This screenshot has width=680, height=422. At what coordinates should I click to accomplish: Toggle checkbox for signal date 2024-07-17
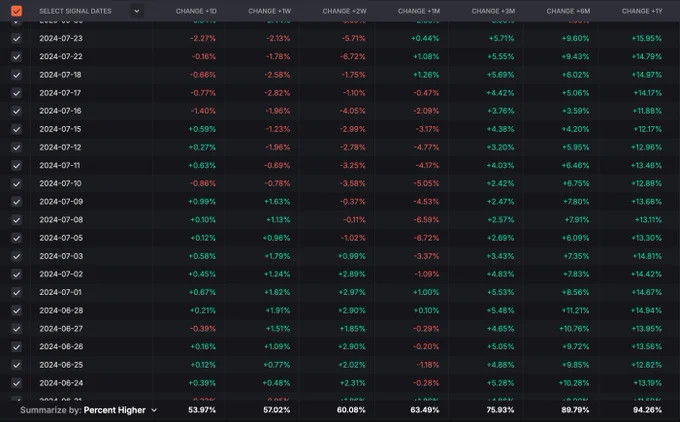click(x=16, y=93)
